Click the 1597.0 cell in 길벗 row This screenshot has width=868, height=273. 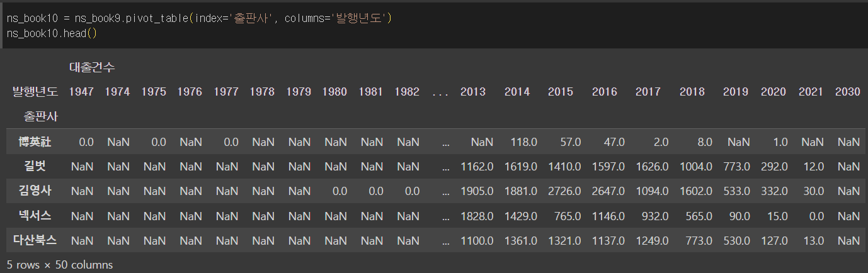tap(608, 167)
